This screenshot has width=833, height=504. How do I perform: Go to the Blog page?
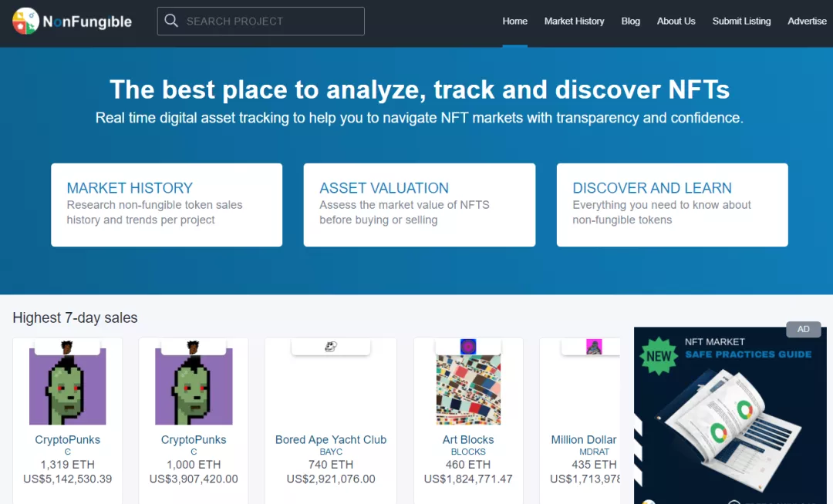(630, 22)
